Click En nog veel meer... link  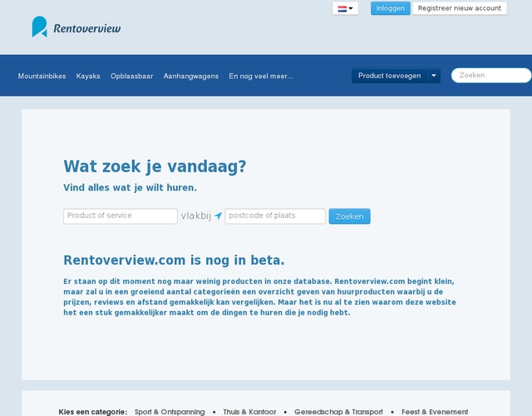[x=261, y=76]
